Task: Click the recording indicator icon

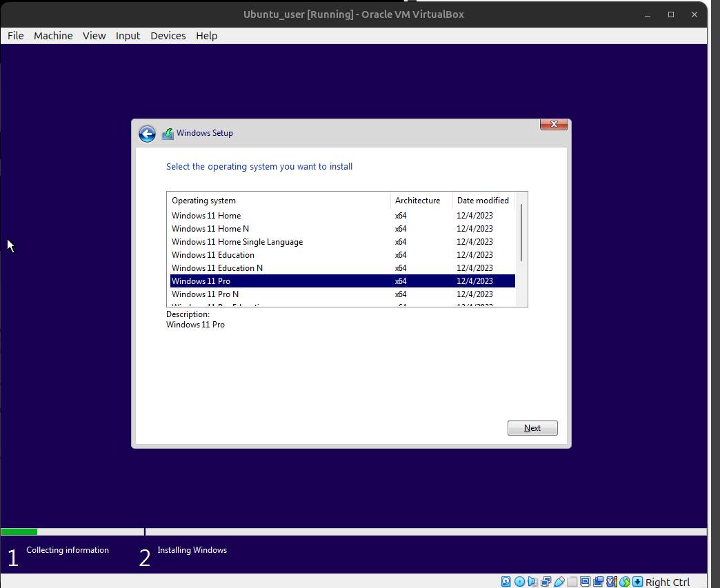Action: pos(599,582)
